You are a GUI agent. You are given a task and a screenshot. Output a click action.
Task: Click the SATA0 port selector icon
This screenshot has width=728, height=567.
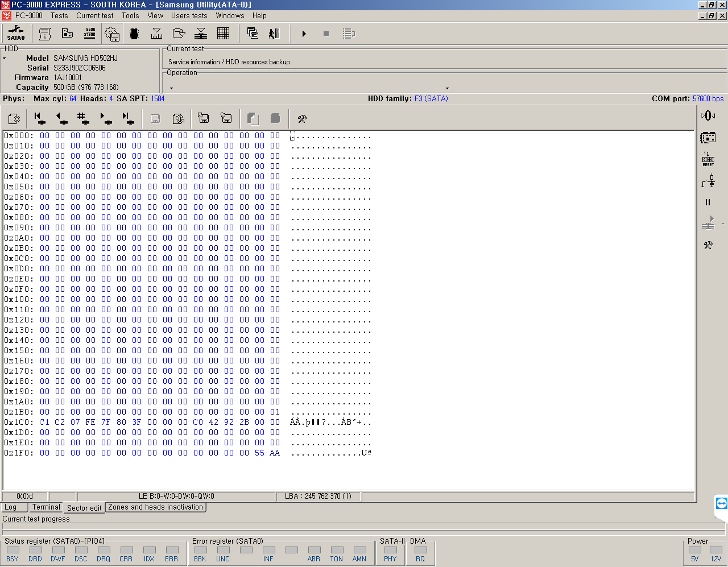point(16,34)
